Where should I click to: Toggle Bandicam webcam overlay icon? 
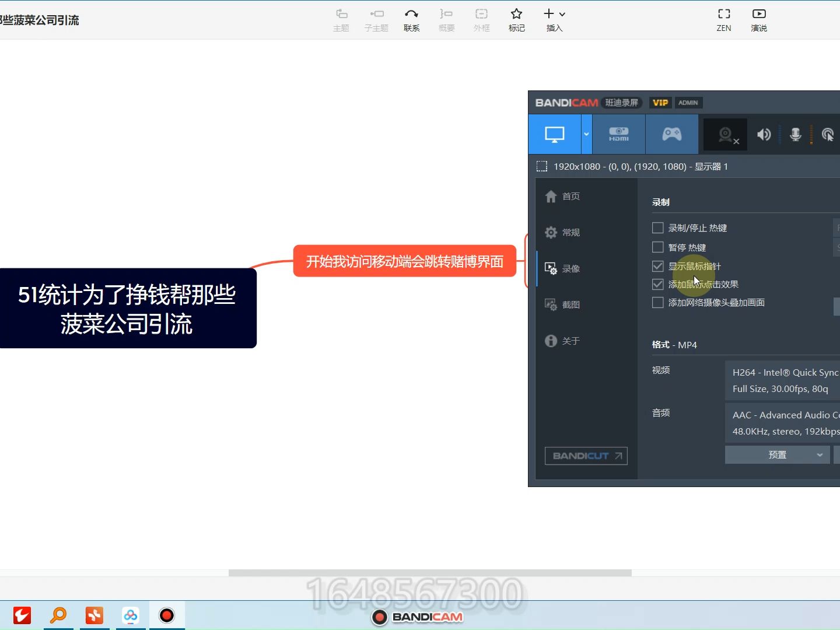point(726,135)
